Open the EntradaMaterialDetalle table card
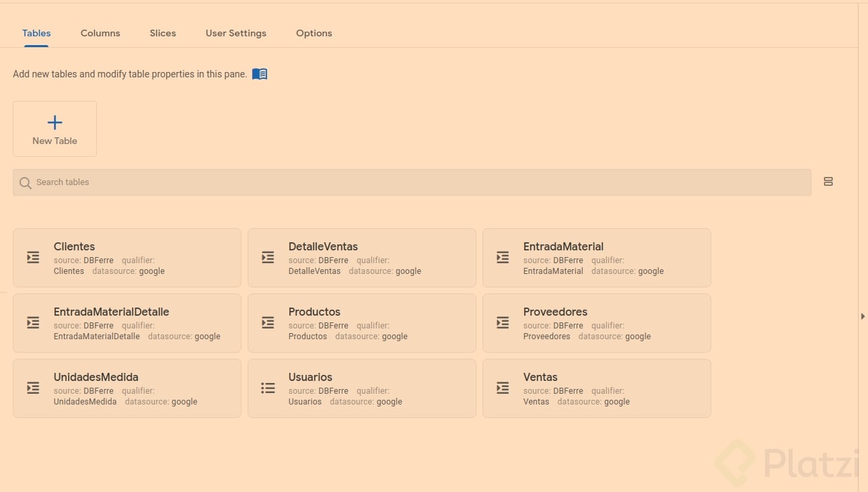 (127, 323)
